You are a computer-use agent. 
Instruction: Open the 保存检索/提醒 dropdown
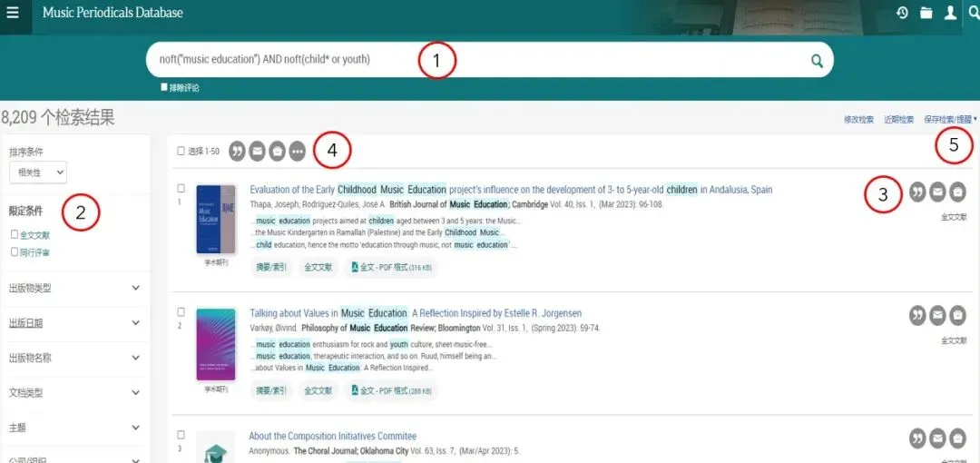(950, 119)
